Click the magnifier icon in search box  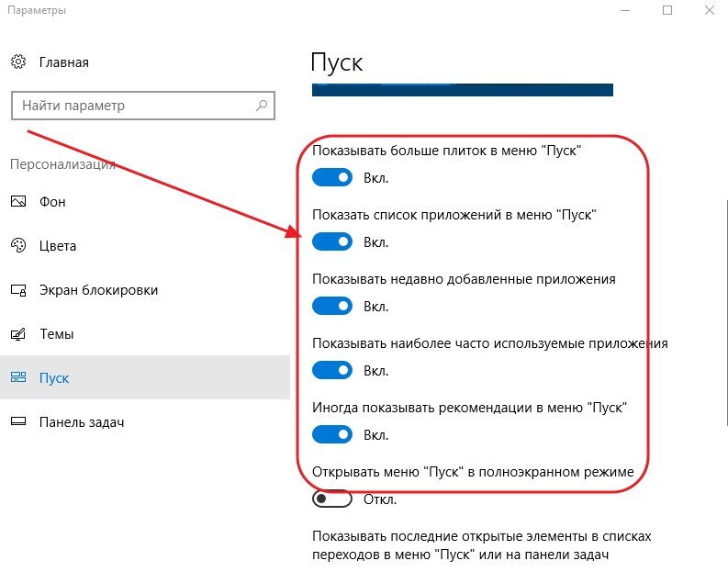point(262,106)
